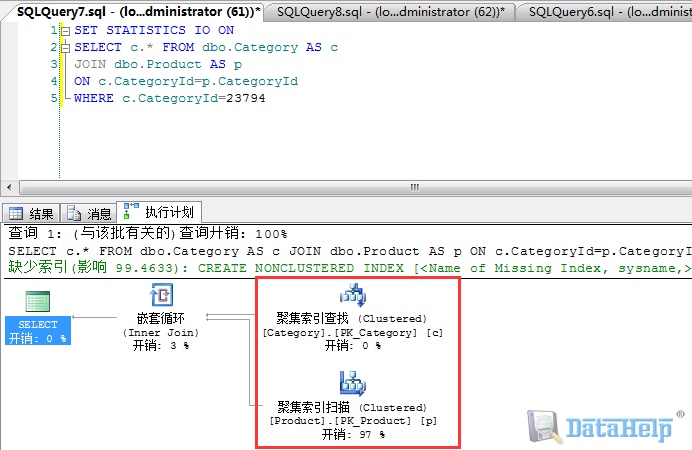This screenshot has height=450, width=692.
Task: Click the results grid icon on 结果 tab
Action: [16, 214]
